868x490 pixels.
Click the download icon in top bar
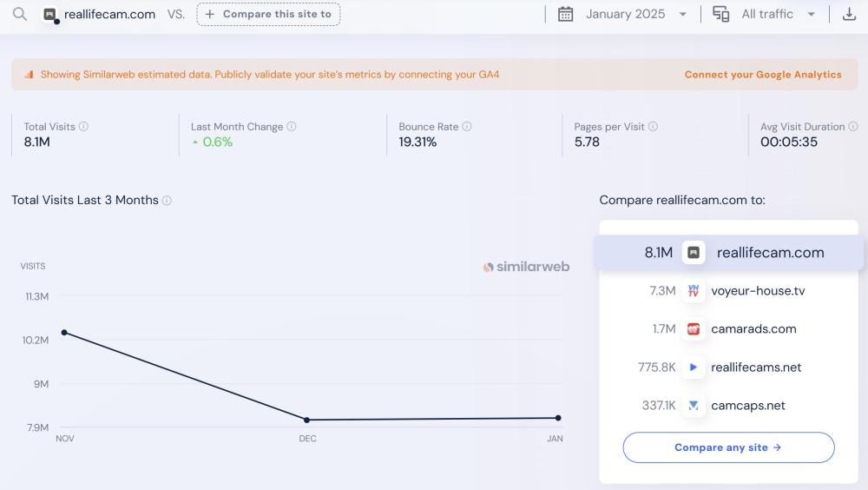849,14
